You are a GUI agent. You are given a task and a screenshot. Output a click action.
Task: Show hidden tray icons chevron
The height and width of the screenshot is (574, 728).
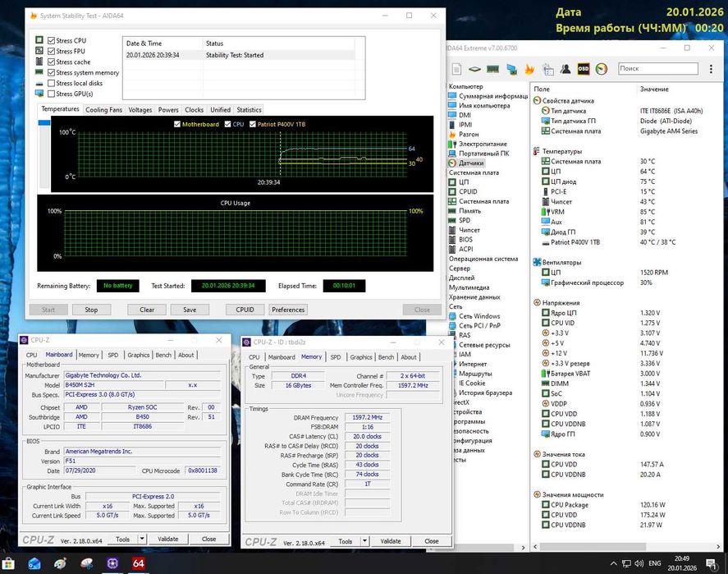tap(613, 563)
